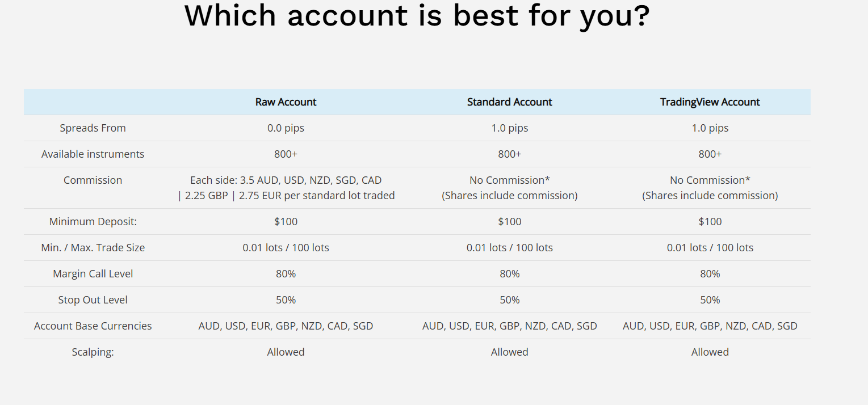This screenshot has width=868, height=405.
Task: Click Standard Account's 50% stop out value
Action: (x=509, y=300)
